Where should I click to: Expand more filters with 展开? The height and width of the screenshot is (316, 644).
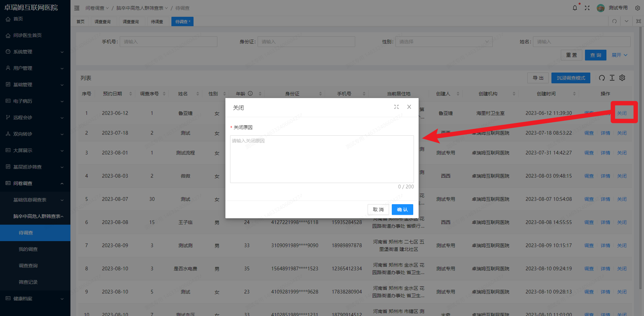coord(619,55)
